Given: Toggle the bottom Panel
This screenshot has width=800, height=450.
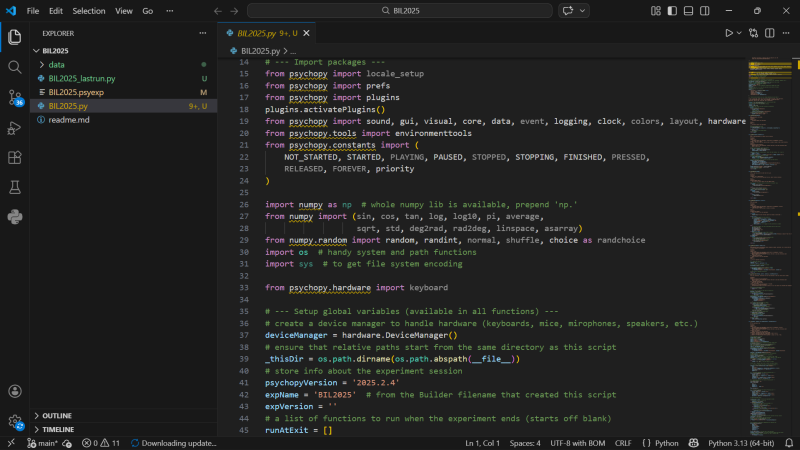Looking at the screenshot, I should (688, 11).
